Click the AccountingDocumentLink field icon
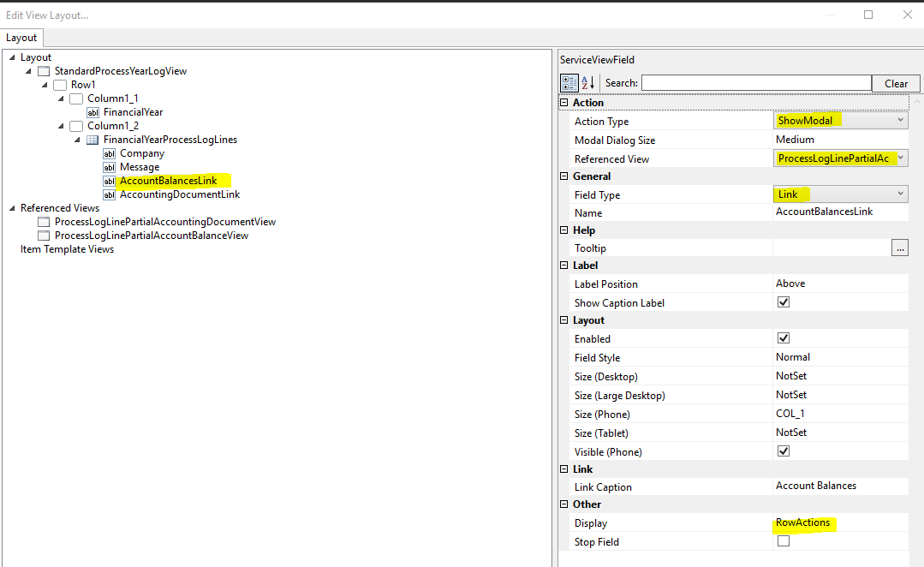Image resolution: width=924 pixels, height=567 pixels. click(x=109, y=194)
